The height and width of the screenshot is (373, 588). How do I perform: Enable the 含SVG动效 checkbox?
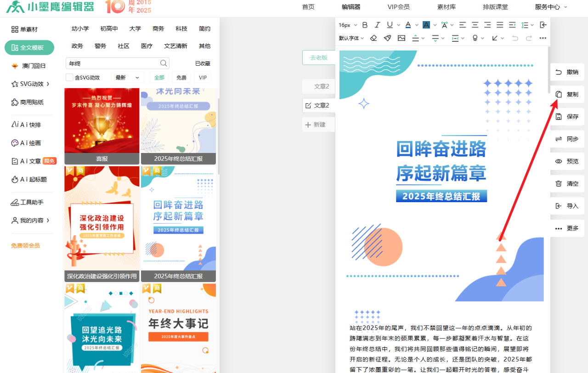coord(69,77)
